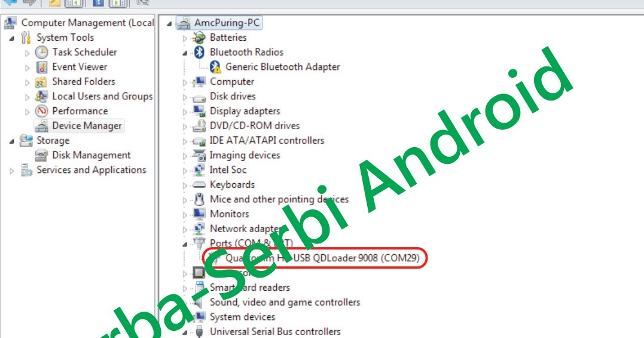Screen dimensions: 644x338
Task: Click the Local Users and Groups icon
Action: pos(41,96)
